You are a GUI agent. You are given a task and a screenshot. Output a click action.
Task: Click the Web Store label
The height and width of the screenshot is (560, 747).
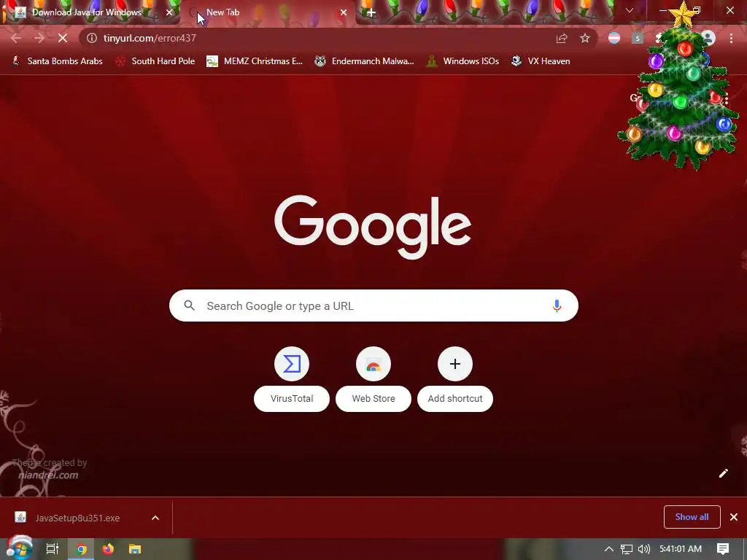point(373,399)
